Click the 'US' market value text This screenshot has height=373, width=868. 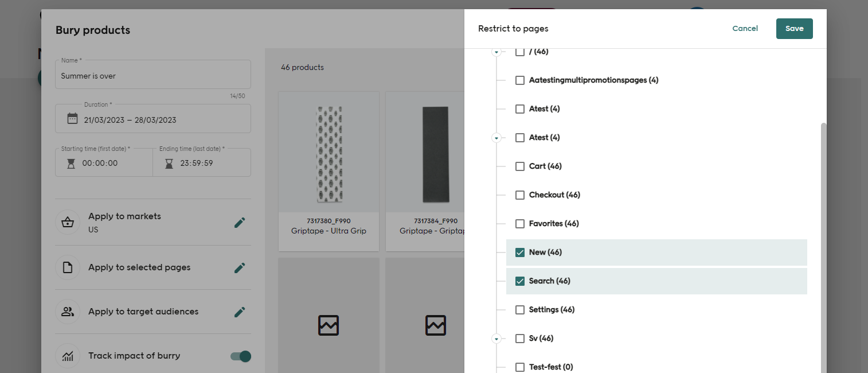coord(93,230)
